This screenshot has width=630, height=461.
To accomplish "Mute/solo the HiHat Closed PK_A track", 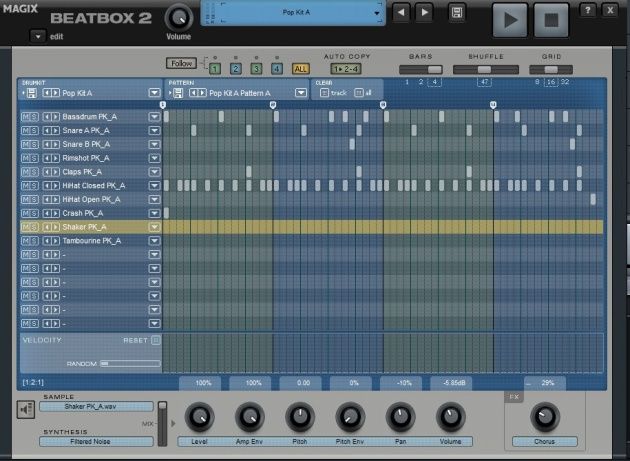I will (x=30, y=186).
